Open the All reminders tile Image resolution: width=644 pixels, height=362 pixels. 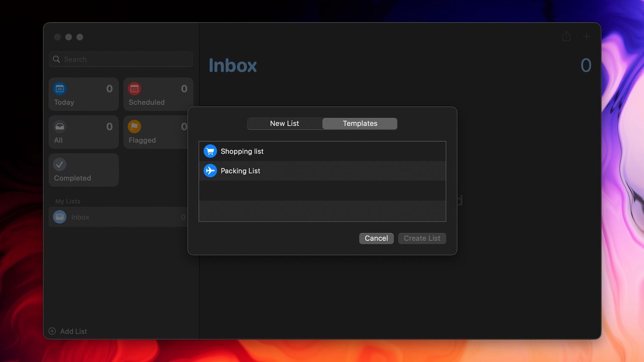[x=84, y=132]
